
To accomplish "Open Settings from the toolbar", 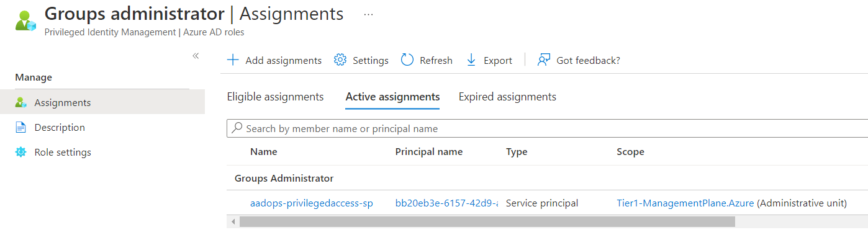I will coord(361,60).
